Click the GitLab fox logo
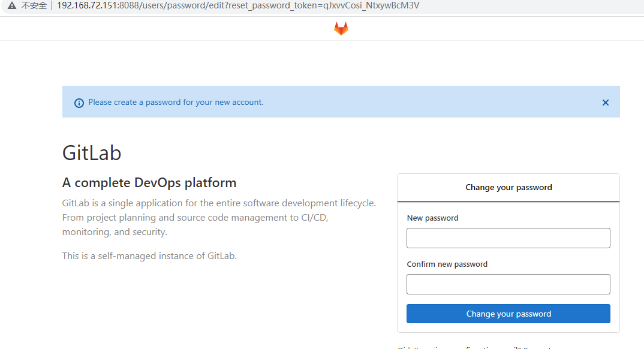Screen dimensions: 644x349 click(341, 28)
